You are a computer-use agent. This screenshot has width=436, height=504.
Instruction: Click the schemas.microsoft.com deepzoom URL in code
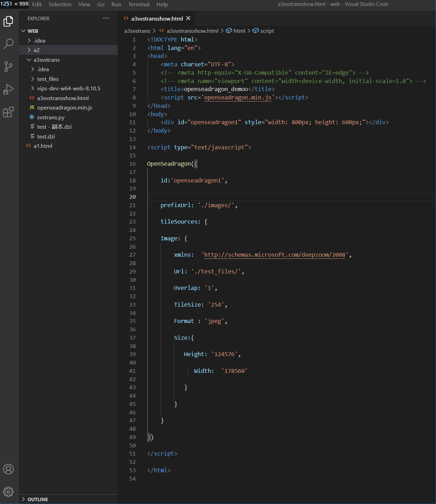point(275,255)
